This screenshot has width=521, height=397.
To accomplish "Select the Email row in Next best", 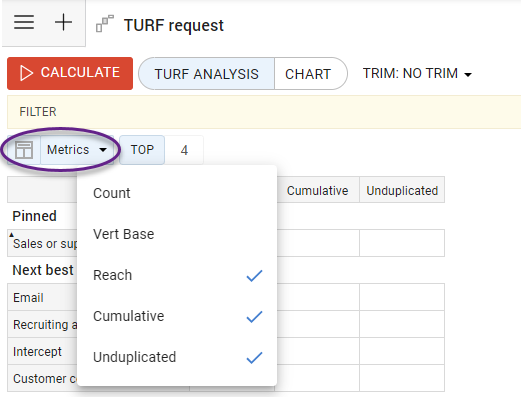I will coord(42,297).
